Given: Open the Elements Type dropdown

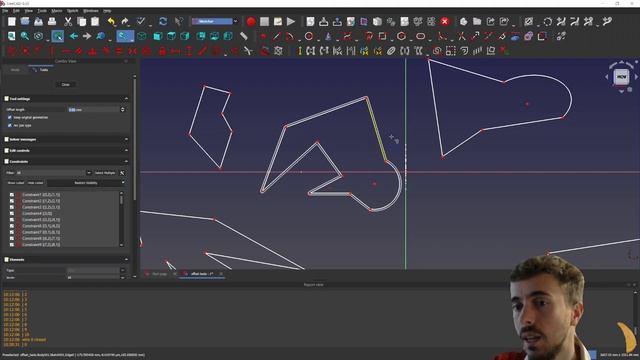Looking at the screenshot, I should click(96, 270).
